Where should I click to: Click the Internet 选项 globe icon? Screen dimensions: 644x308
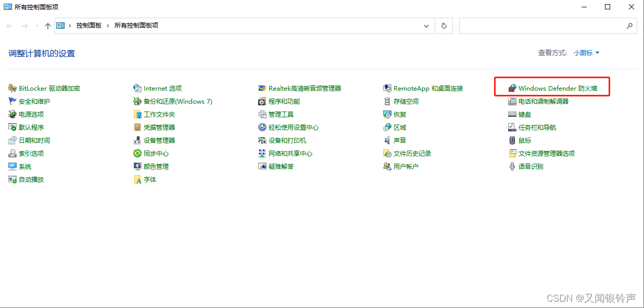pos(137,89)
